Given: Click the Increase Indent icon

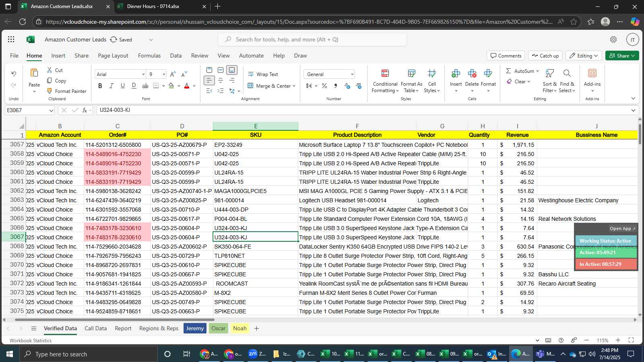Looking at the screenshot, I should coord(221,91).
